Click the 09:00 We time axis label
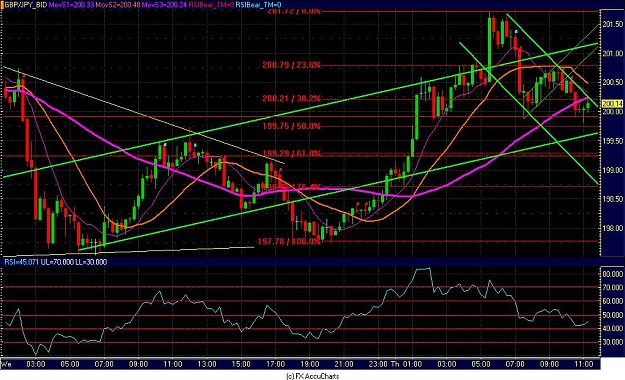This screenshot has width=625, height=380. click(x=138, y=364)
